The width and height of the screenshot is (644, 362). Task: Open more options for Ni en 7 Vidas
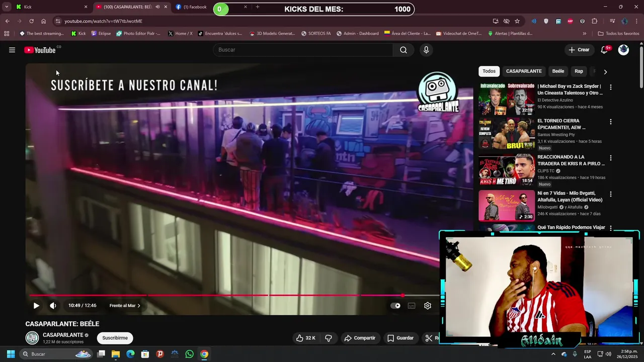tap(611, 194)
